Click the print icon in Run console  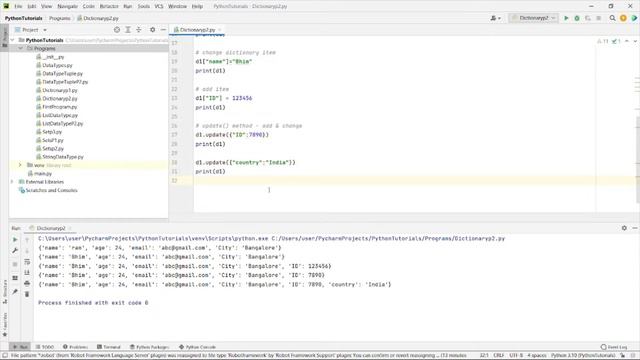point(27,283)
